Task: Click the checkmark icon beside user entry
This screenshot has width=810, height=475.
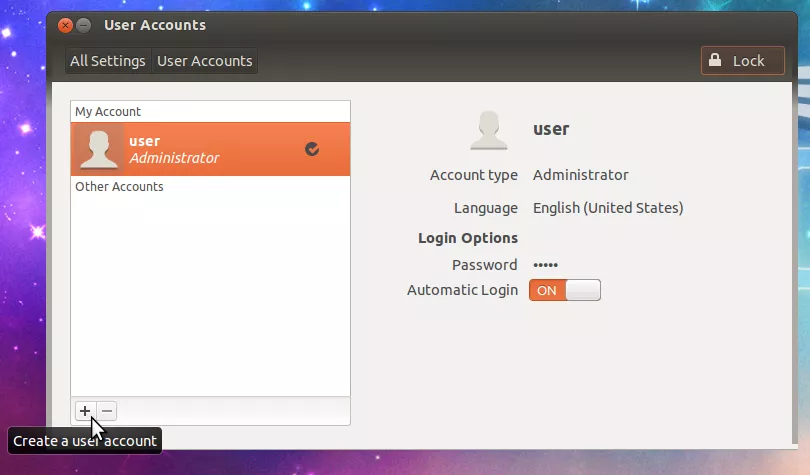Action: tap(312, 149)
